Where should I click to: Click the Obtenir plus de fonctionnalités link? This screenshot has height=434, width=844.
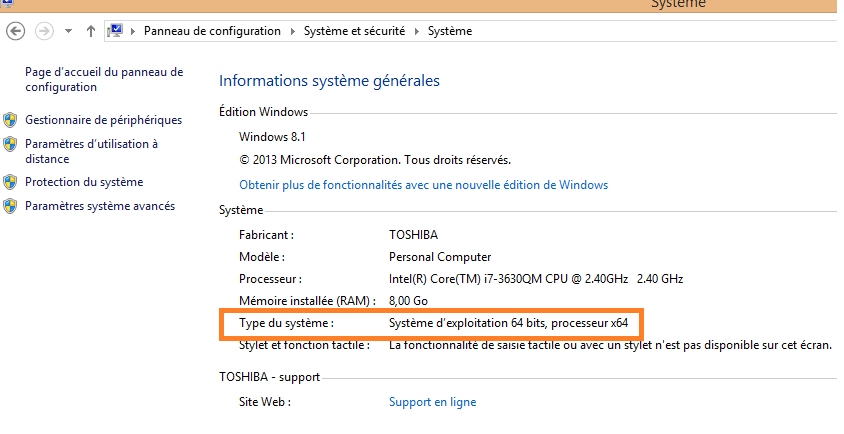423,185
